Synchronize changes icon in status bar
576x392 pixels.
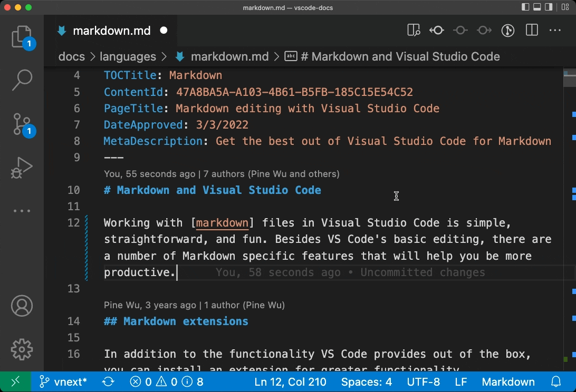tap(108, 381)
